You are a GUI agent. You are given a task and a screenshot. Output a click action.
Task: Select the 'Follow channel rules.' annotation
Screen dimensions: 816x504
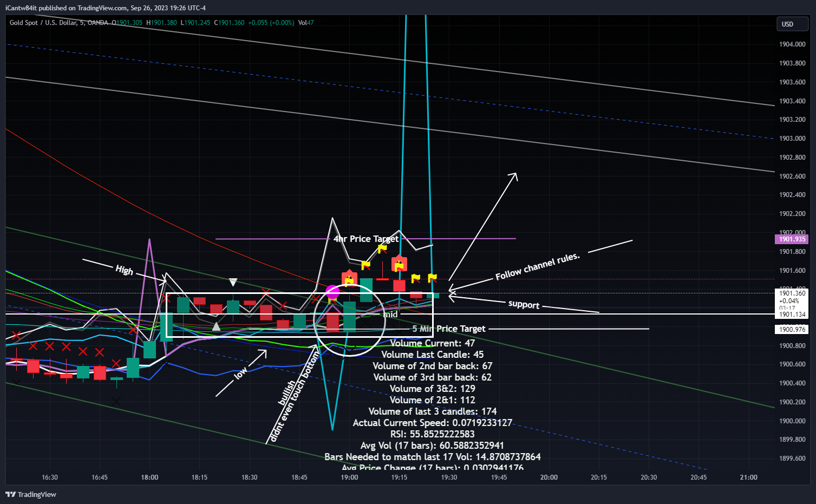click(538, 266)
